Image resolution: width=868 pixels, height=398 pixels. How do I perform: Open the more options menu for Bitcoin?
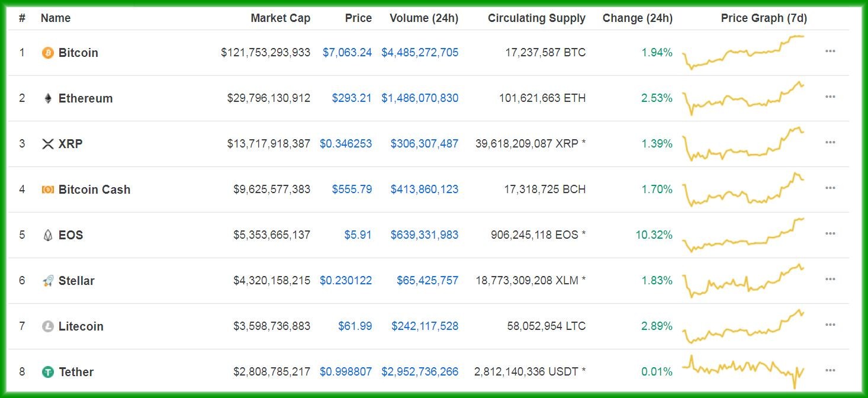click(830, 52)
